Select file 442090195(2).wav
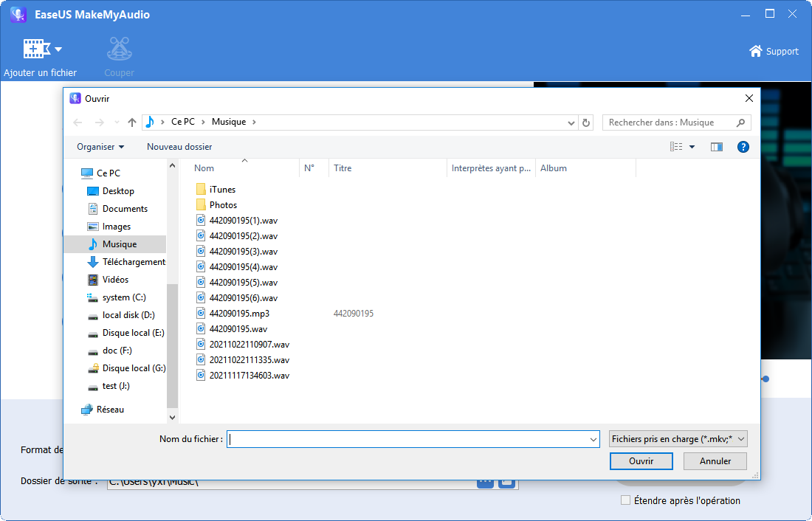 tap(237, 236)
